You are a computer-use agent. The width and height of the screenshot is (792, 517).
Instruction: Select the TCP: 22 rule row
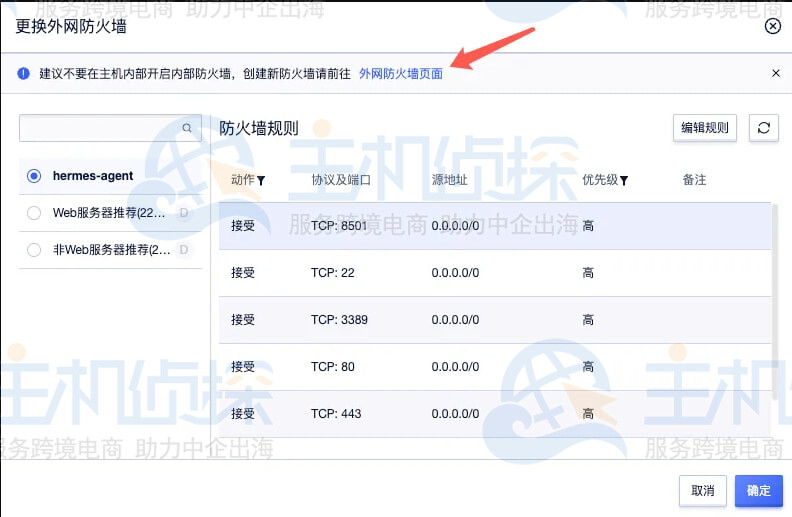(495, 273)
